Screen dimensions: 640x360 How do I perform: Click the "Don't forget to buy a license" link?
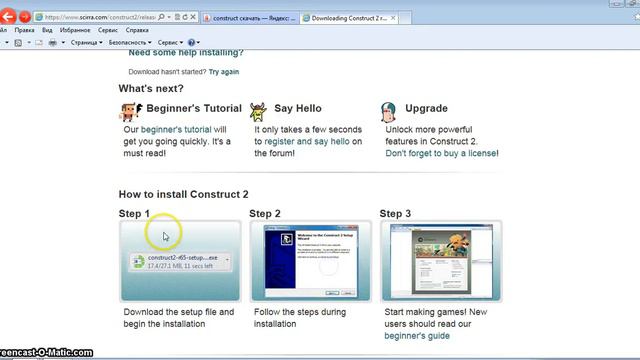coord(441,153)
